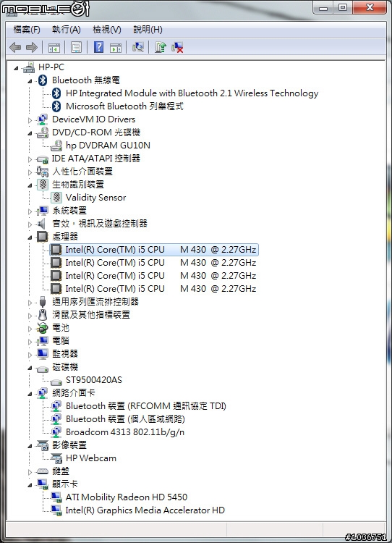Click the blue Help question mark icon
This screenshot has width=392, height=543.
(98, 47)
